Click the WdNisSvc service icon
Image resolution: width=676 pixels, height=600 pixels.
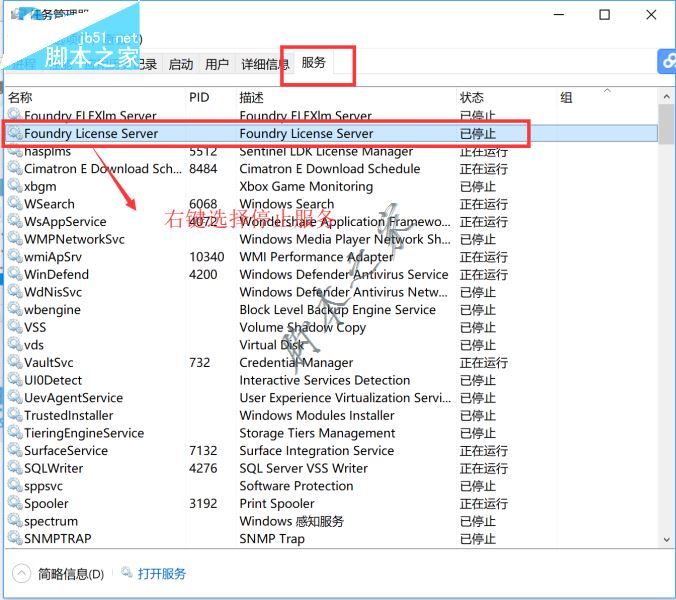point(15,291)
